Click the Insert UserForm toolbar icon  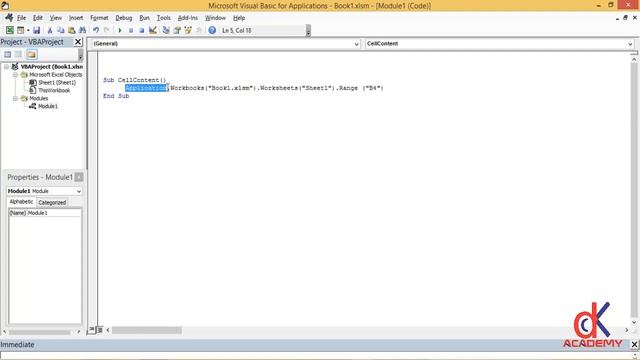pyautogui.click(x=20, y=30)
